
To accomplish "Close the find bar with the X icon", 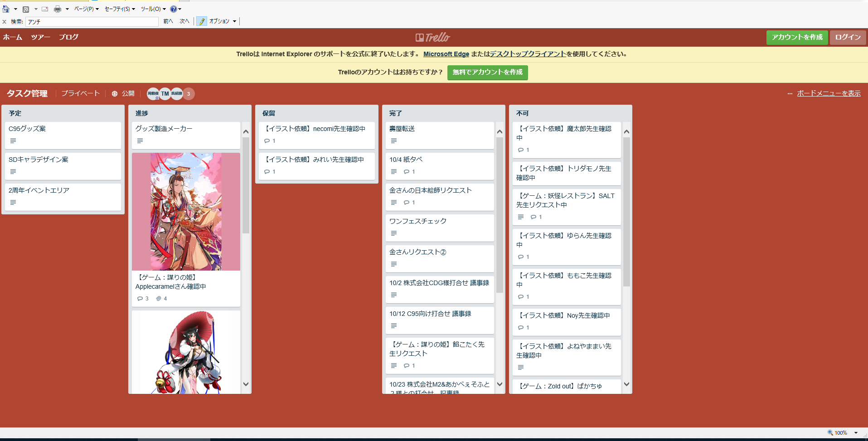I will (5, 21).
